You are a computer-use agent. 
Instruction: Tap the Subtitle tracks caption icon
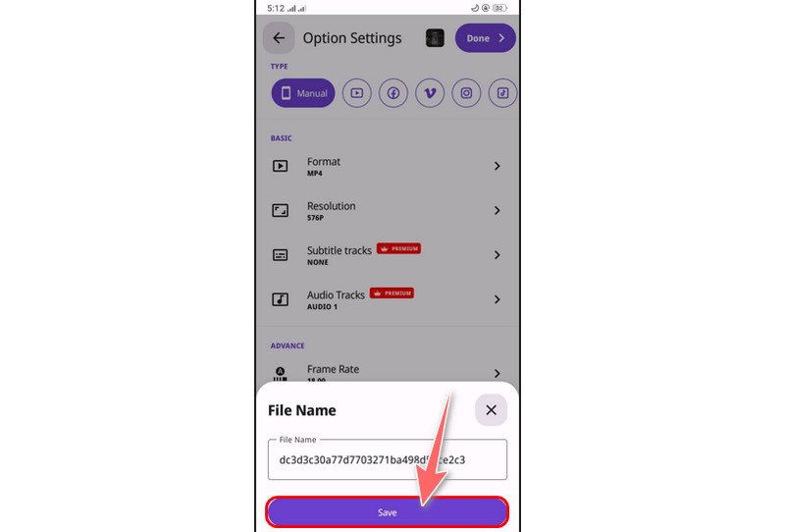click(x=280, y=255)
